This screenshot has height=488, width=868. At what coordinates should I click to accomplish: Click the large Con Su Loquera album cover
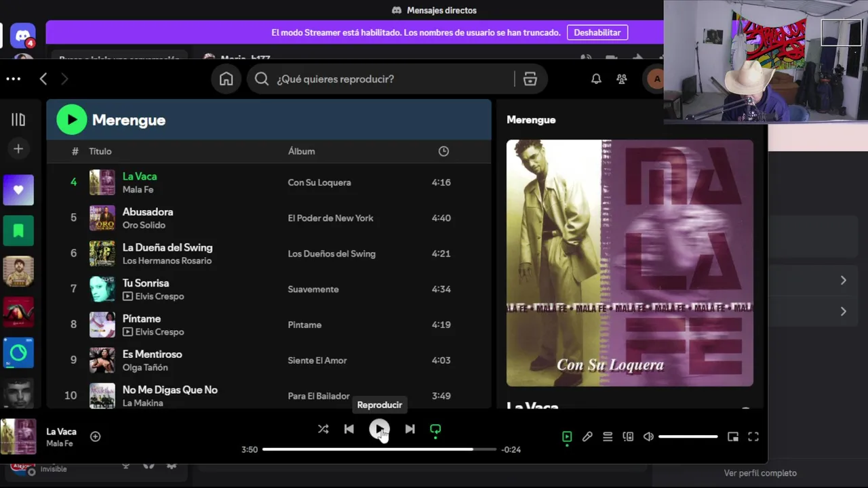pyautogui.click(x=630, y=263)
